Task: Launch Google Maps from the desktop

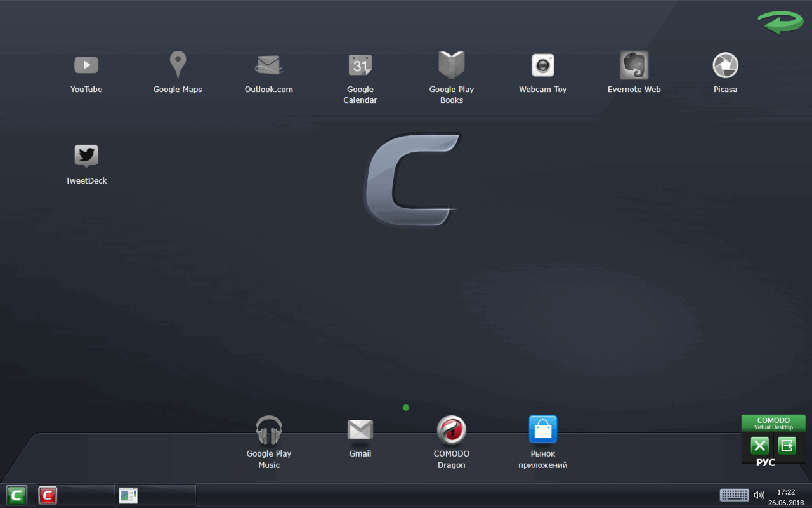Action: pos(178,65)
